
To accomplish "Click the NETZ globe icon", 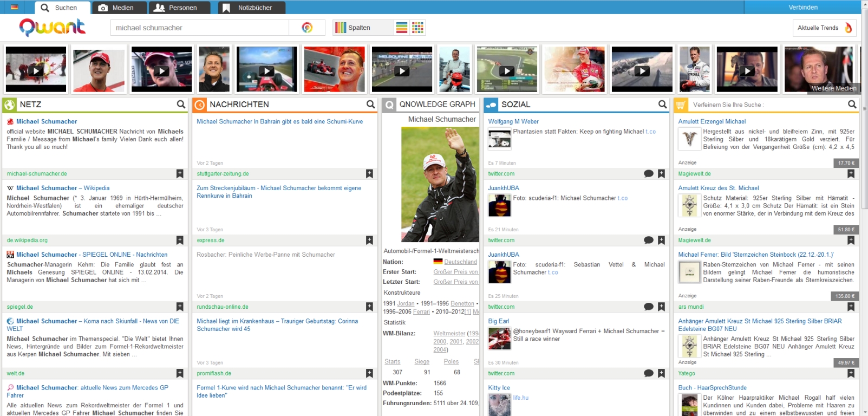I will pos(9,105).
